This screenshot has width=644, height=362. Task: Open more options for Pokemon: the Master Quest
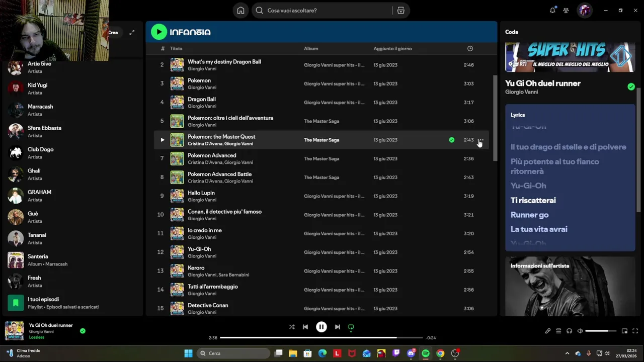point(481,140)
